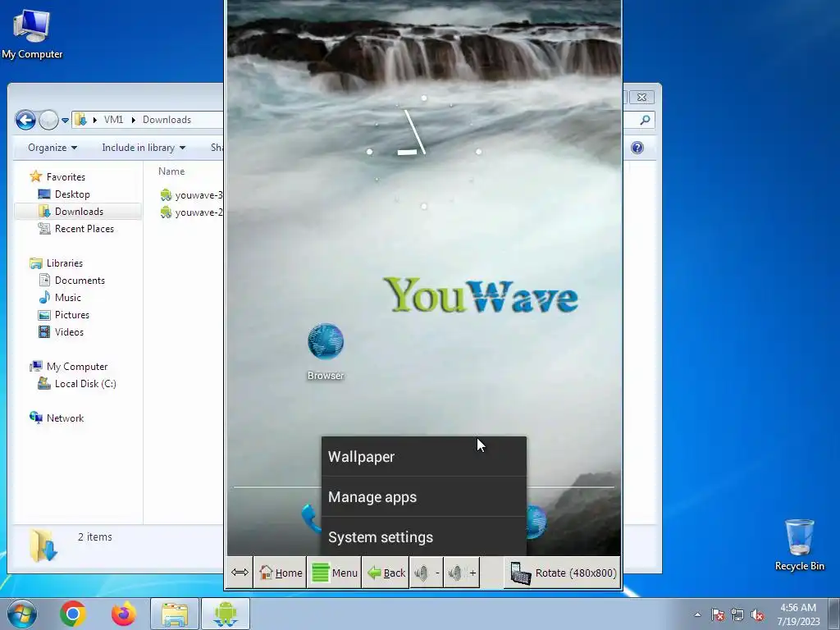Select Favorites in the navigation pane
This screenshot has height=630, width=840.
point(66,177)
